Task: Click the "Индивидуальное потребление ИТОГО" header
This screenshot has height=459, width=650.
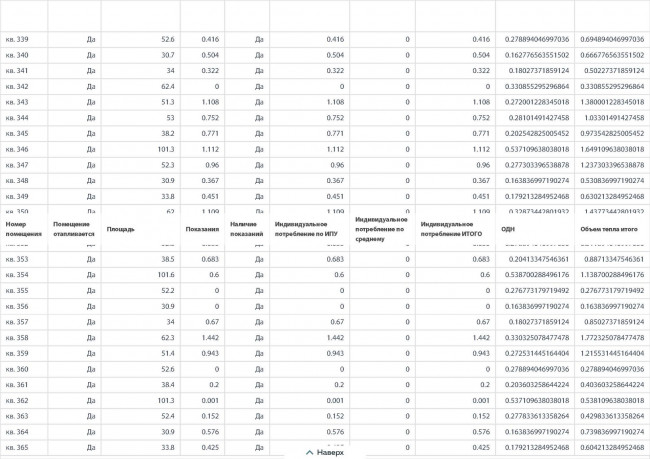Action: pyautogui.click(x=451, y=229)
